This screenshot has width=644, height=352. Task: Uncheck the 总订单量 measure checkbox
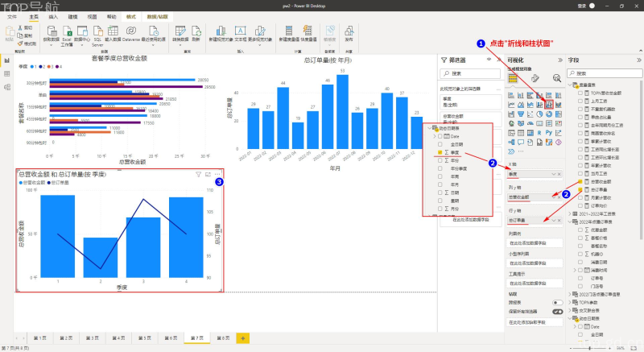(x=580, y=189)
